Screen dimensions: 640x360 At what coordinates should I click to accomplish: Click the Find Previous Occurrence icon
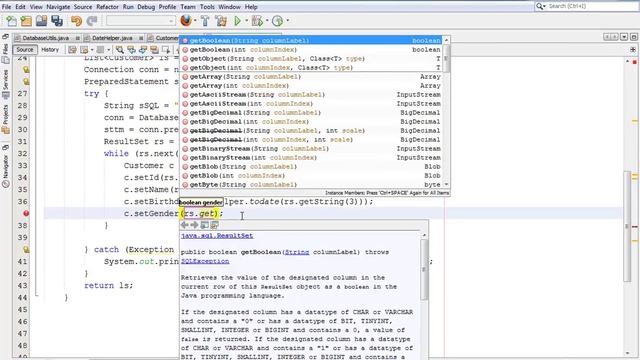[x=131, y=50]
